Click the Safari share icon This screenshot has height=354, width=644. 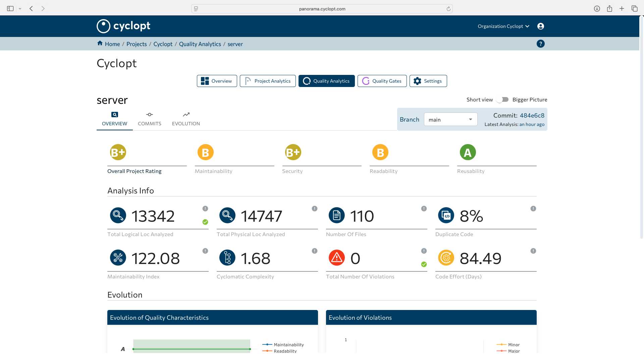609,9
